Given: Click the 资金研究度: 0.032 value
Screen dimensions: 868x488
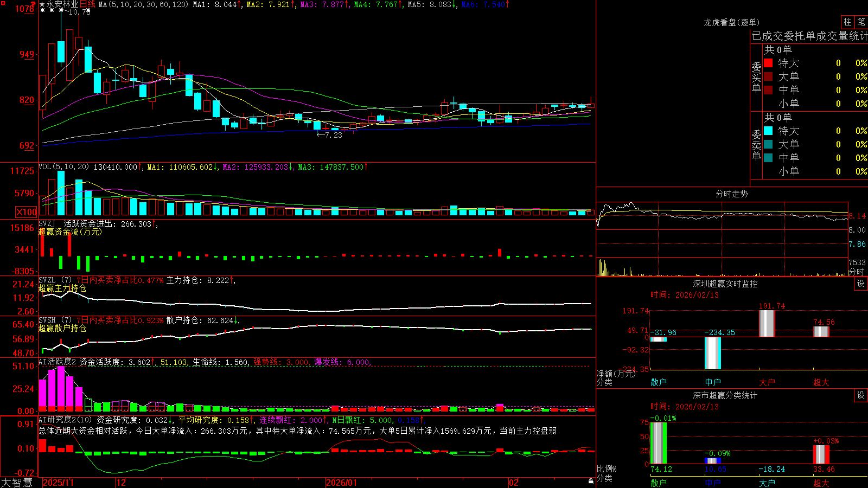Looking at the screenshot, I should point(132,420).
